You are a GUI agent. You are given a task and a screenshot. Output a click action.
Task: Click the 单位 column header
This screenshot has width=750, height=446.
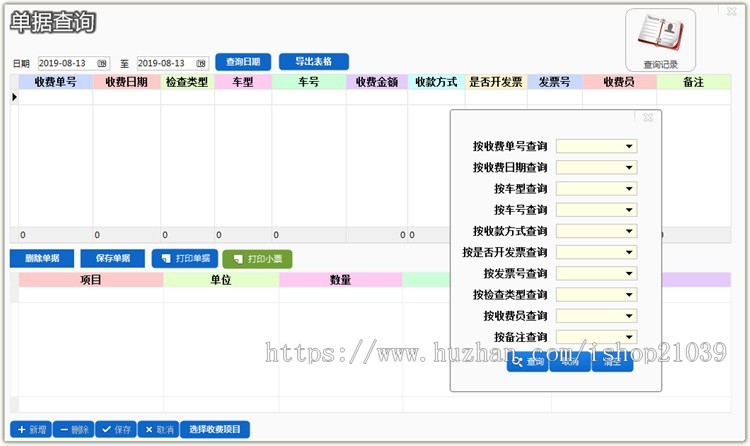(x=221, y=280)
